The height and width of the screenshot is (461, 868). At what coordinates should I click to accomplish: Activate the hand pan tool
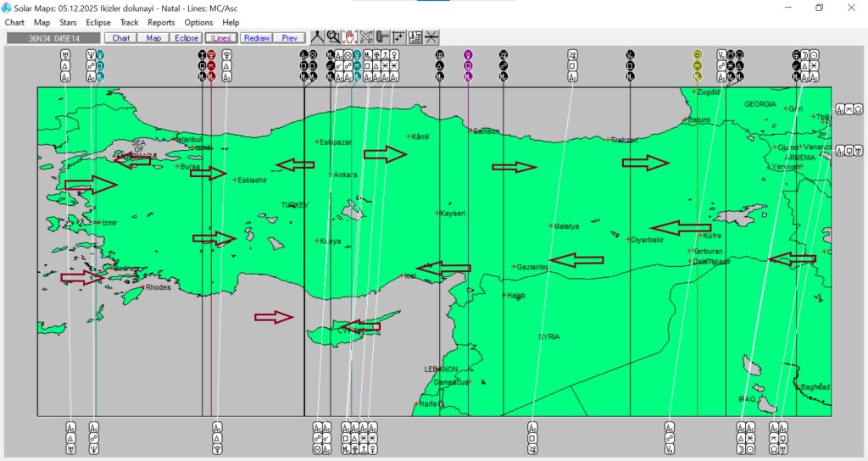tap(349, 37)
